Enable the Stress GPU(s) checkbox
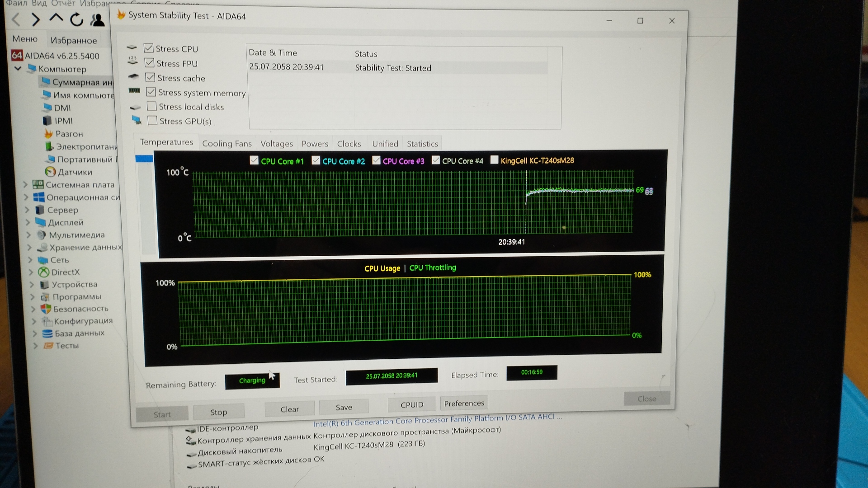The width and height of the screenshot is (868, 488). click(153, 121)
